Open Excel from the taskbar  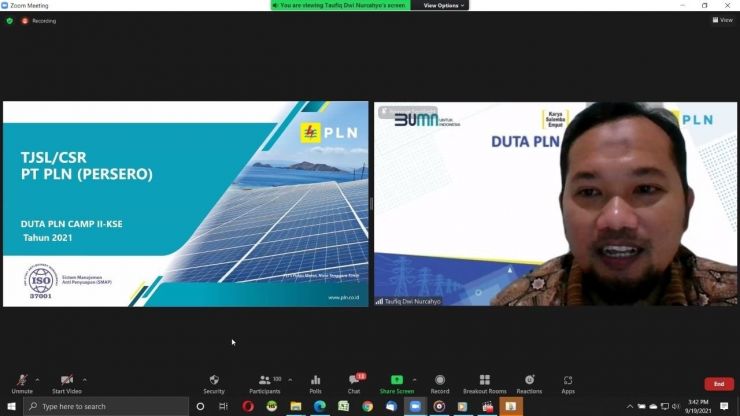coord(344,406)
